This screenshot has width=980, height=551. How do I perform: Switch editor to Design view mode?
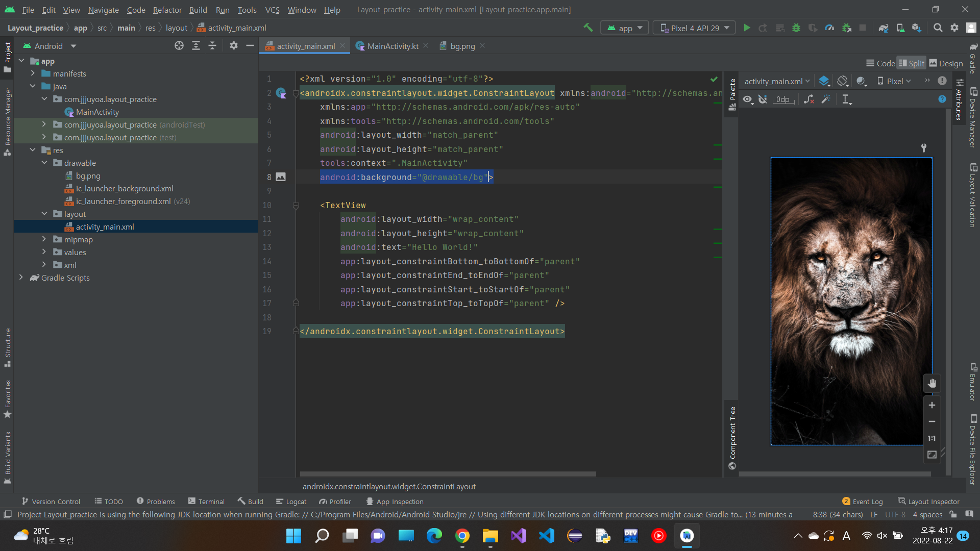pyautogui.click(x=946, y=63)
